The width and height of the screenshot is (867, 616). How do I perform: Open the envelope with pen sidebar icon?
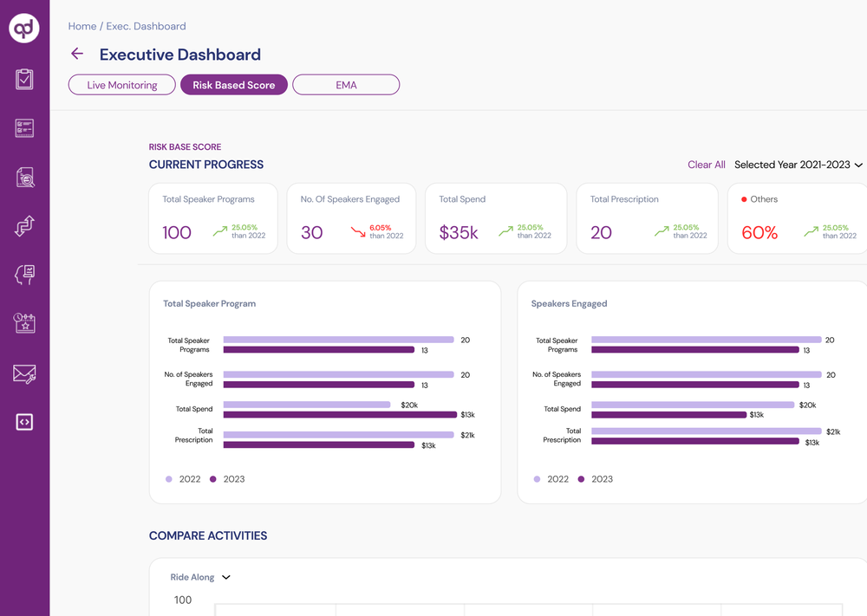pyautogui.click(x=24, y=374)
